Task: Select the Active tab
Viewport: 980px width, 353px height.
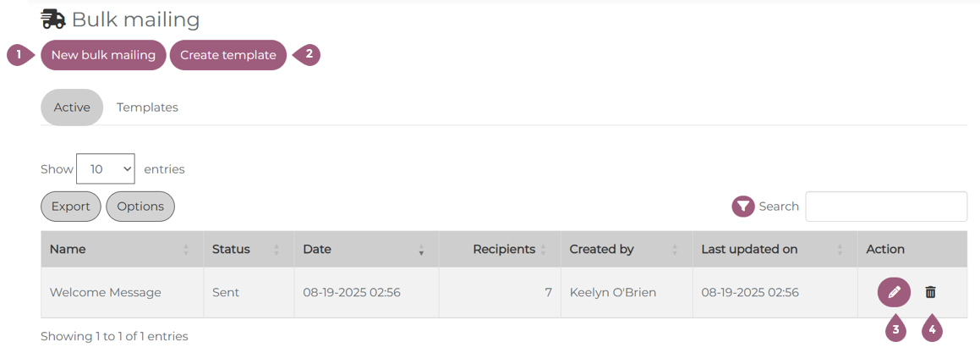Action: (72, 108)
